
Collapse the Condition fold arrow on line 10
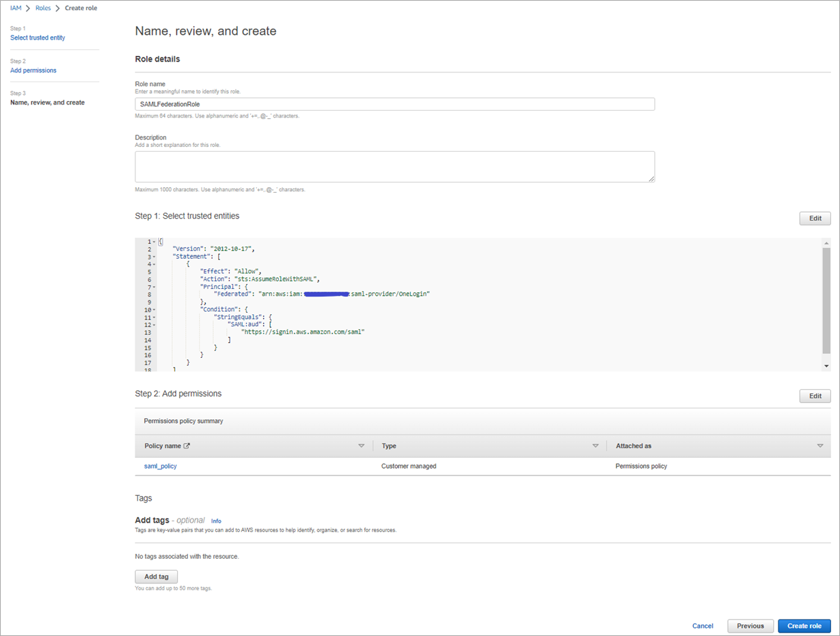154,309
